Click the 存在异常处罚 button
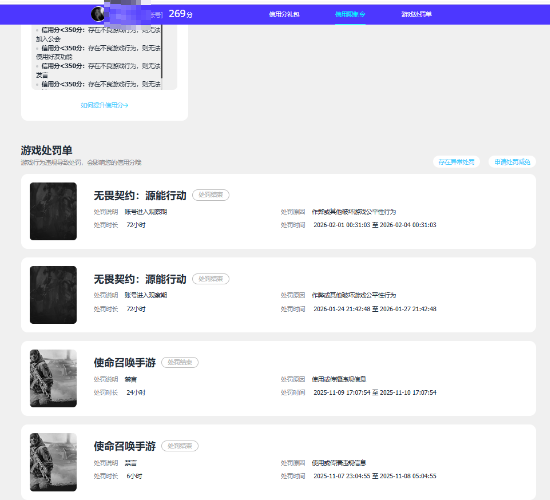This screenshot has width=550, height=500. 456,162
